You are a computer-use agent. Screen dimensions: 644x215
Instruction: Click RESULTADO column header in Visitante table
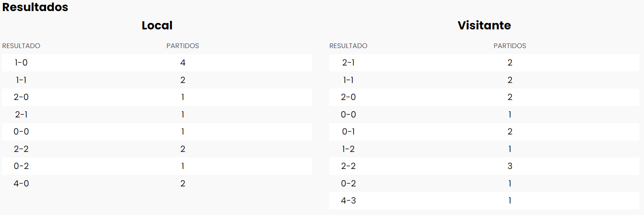click(x=348, y=46)
